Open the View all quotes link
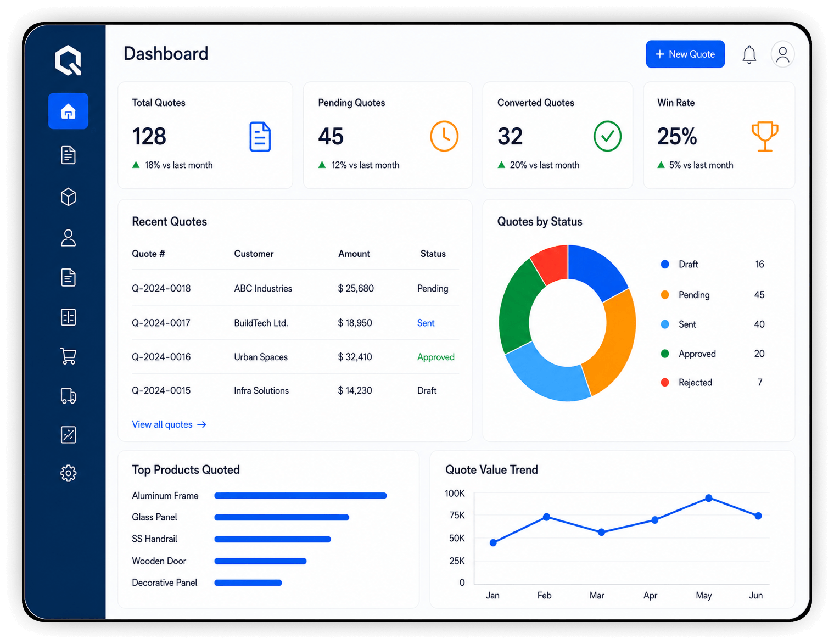This screenshot has width=834, height=644. click(x=169, y=424)
